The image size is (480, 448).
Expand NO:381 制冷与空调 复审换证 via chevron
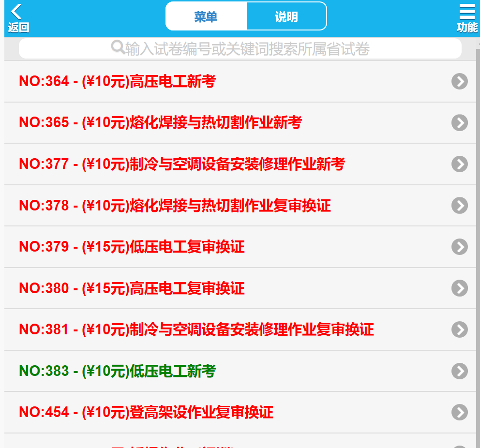tap(459, 330)
